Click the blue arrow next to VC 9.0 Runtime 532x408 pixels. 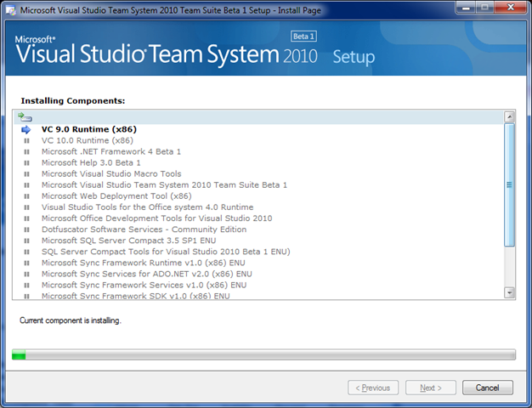coord(26,130)
